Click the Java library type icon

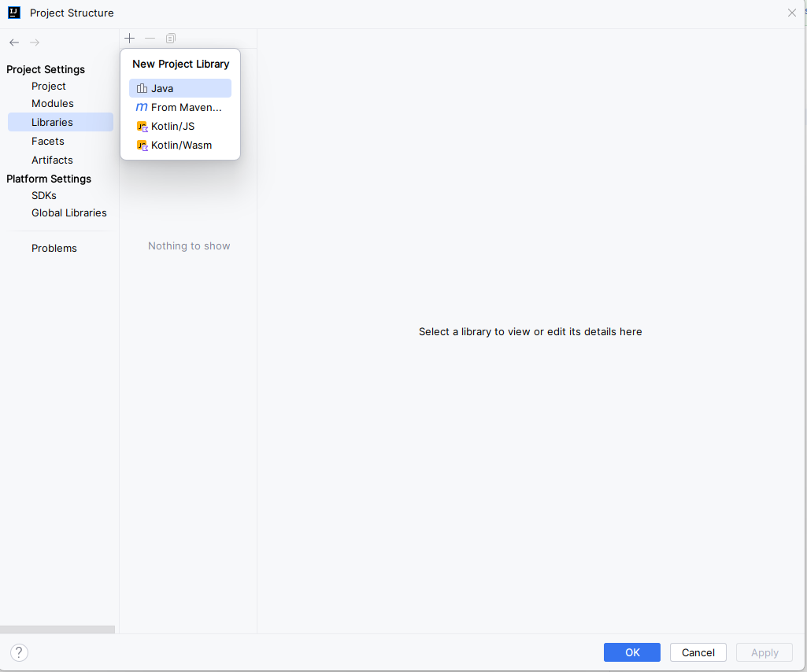142,88
